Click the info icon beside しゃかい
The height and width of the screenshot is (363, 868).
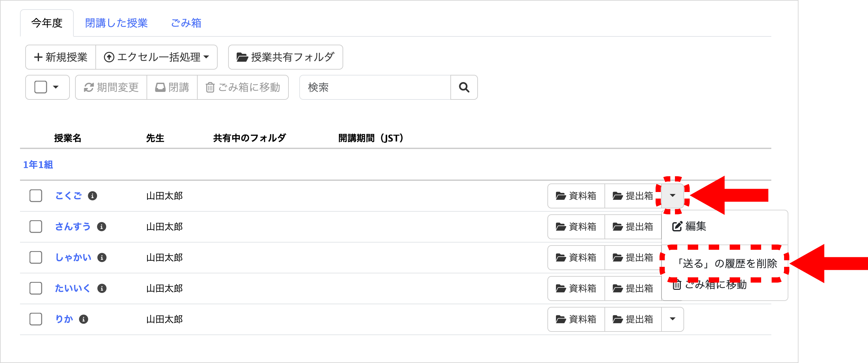point(102,258)
